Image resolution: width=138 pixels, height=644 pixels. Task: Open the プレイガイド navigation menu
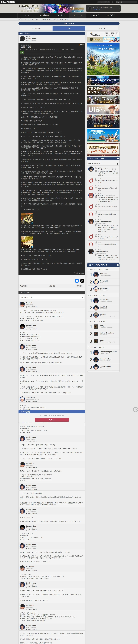point(60,15)
